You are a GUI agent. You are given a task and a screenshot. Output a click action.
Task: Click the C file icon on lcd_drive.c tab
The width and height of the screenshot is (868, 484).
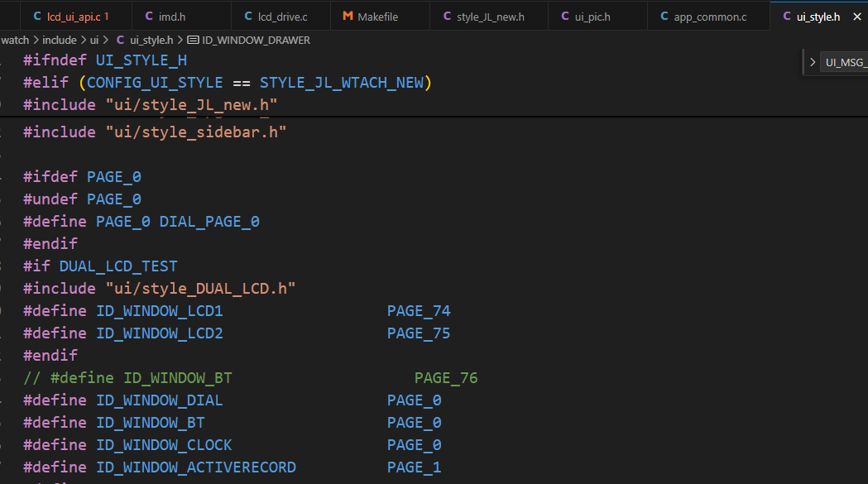coord(248,16)
